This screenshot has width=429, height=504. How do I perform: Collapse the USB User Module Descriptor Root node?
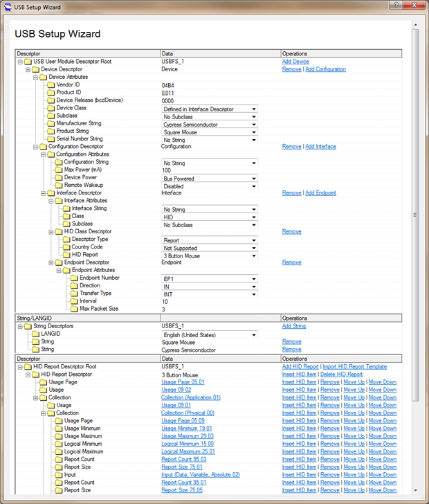coord(20,62)
